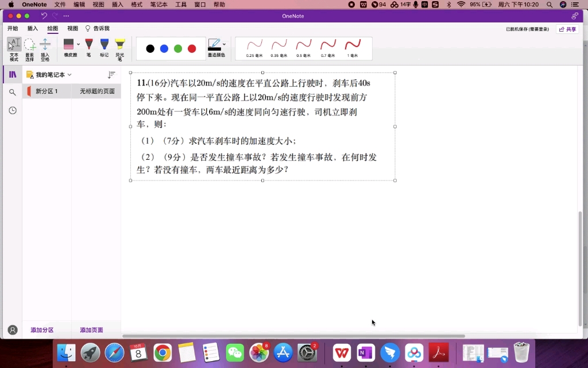Switch to the 视图 ribbon tab
588x368 pixels.
pos(72,28)
